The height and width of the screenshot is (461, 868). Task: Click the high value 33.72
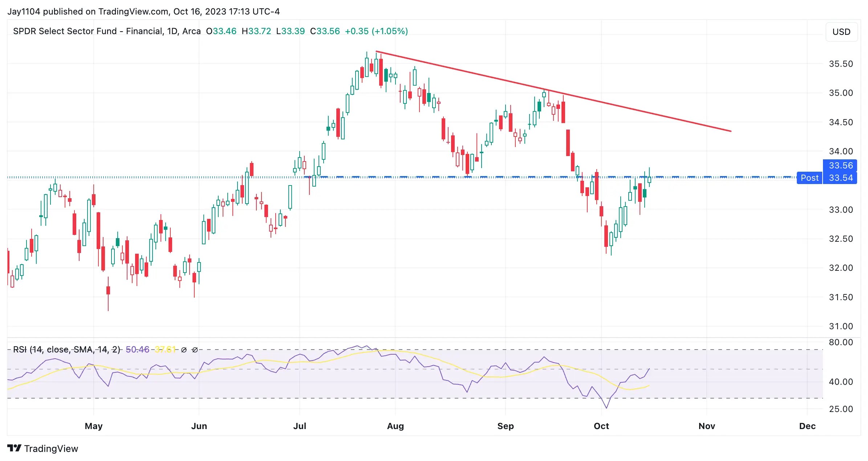(x=259, y=31)
